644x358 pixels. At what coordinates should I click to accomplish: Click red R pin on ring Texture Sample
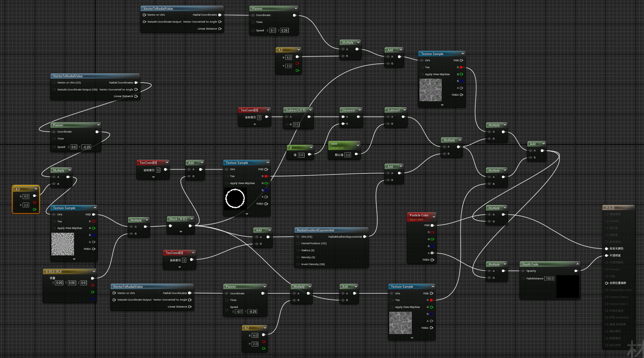click(x=266, y=176)
